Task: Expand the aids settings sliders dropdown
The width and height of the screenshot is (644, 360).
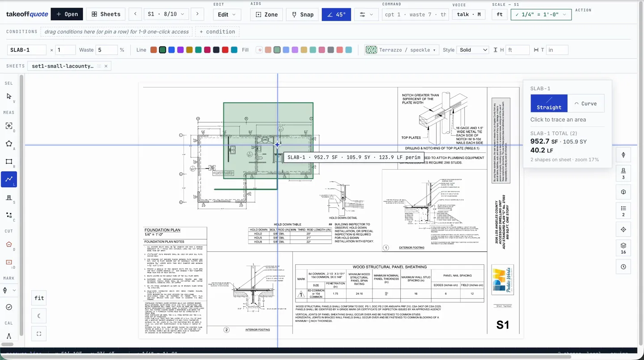Action: point(367,14)
